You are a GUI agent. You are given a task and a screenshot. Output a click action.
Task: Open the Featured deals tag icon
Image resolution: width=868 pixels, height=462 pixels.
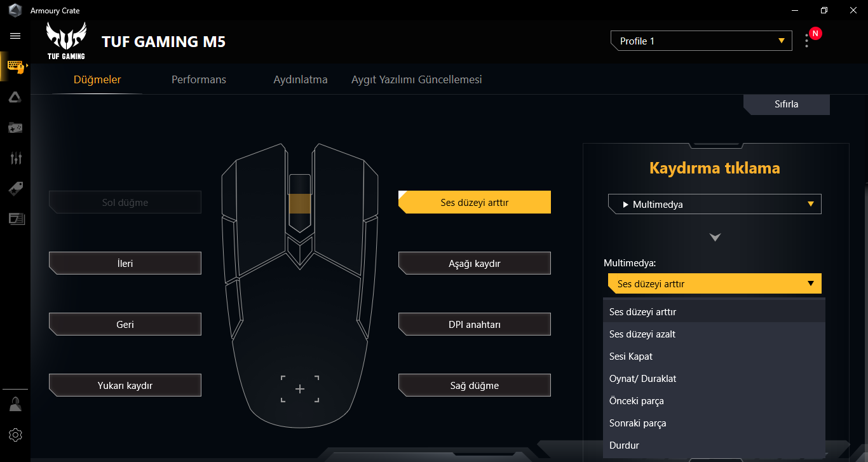[x=15, y=189]
